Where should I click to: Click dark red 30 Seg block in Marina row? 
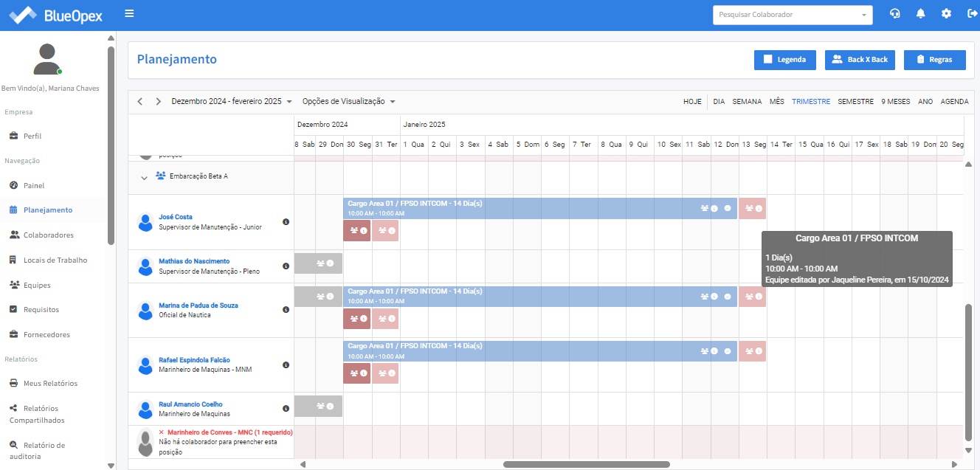[357, 319]
